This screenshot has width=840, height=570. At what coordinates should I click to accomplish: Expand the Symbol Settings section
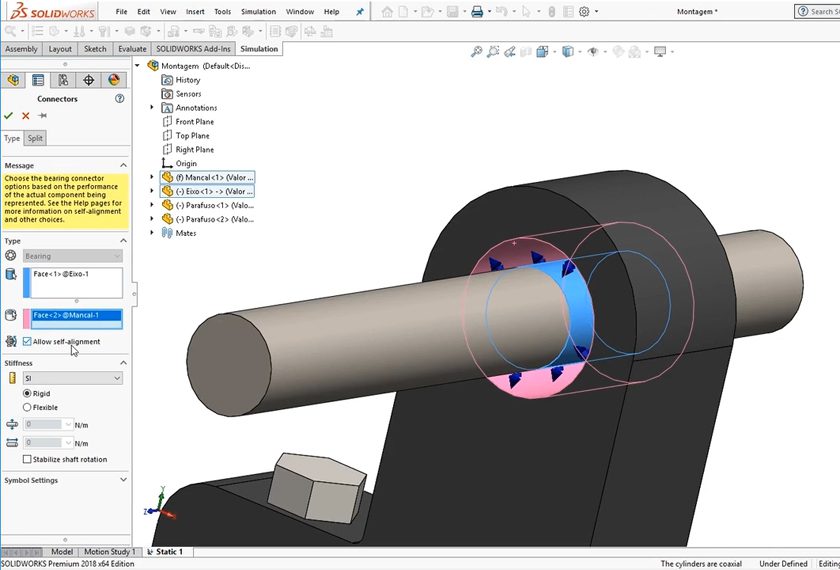click(x=123, y=480)
